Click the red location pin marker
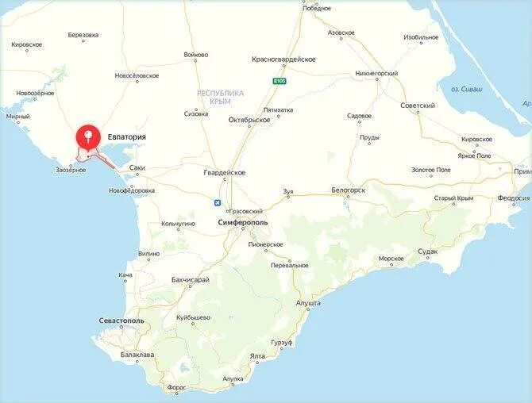The image size is (532, 403). [88, 138]
